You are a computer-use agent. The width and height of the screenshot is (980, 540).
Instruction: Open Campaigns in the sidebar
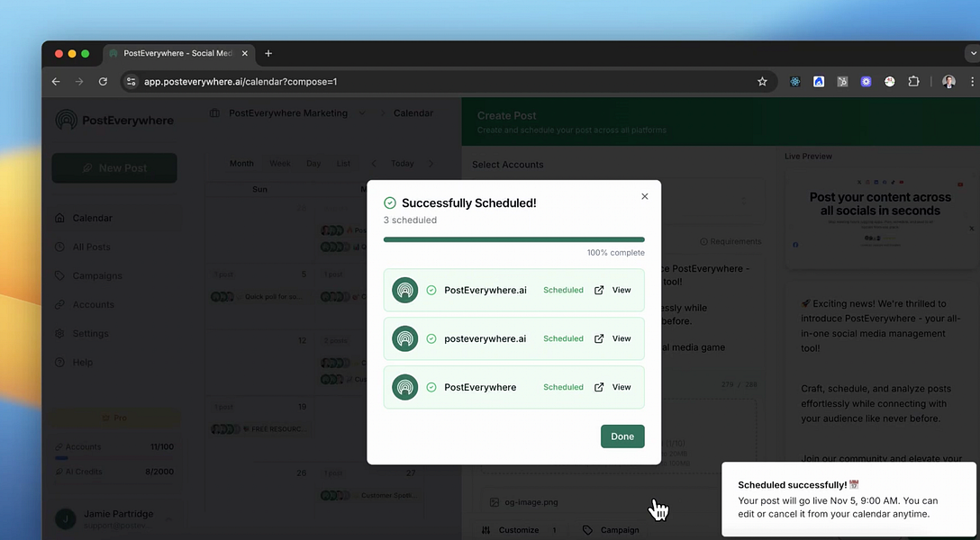[x=97, y=276]
